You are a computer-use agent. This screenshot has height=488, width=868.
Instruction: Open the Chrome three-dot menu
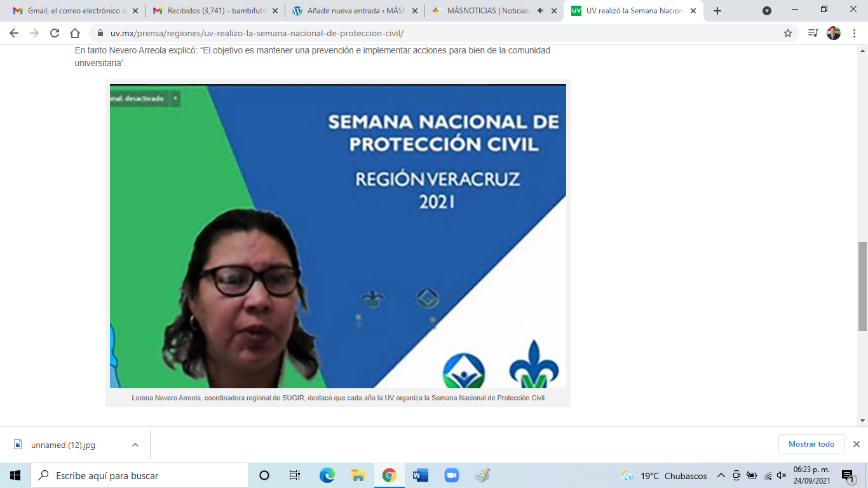pos(855,33)
